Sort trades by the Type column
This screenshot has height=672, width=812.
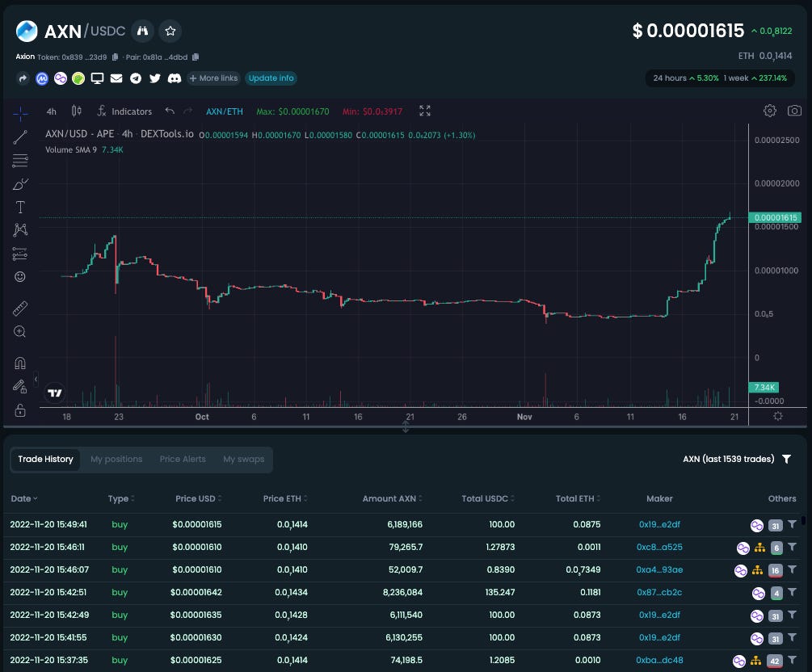pyautogui.click(x=121, y=498)
